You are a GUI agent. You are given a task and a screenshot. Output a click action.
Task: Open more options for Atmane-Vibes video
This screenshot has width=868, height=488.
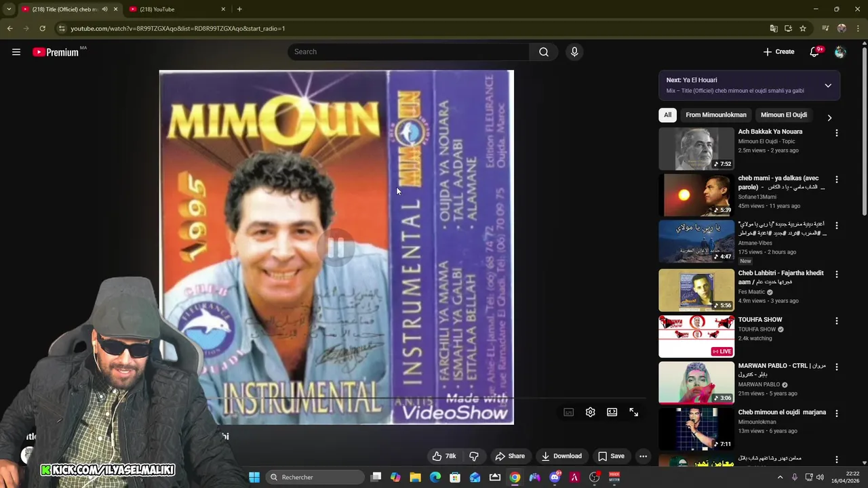837,226
